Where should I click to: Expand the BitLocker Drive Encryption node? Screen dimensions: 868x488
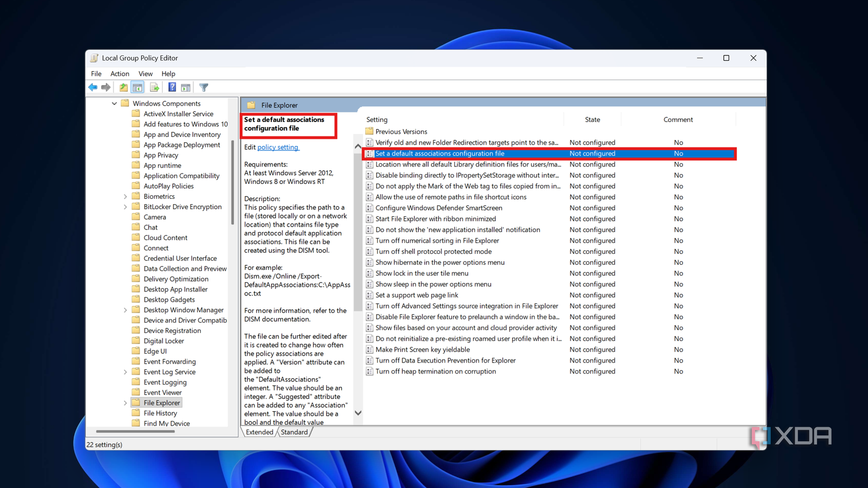[125, 207]
